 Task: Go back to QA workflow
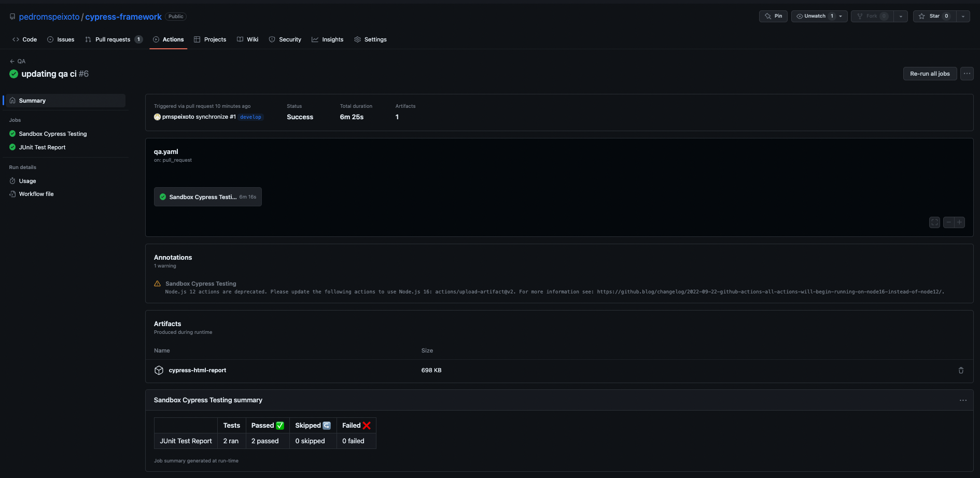(18, 61)
